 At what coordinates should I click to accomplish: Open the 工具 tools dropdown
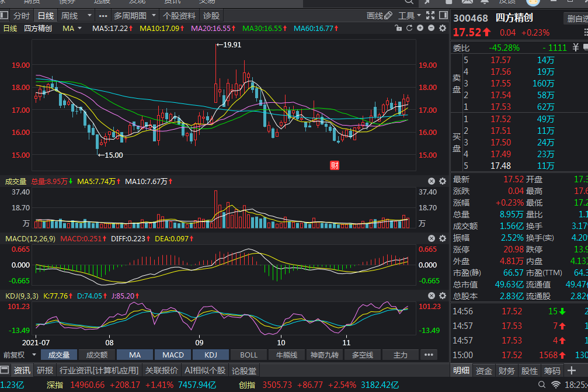point(410,16)
